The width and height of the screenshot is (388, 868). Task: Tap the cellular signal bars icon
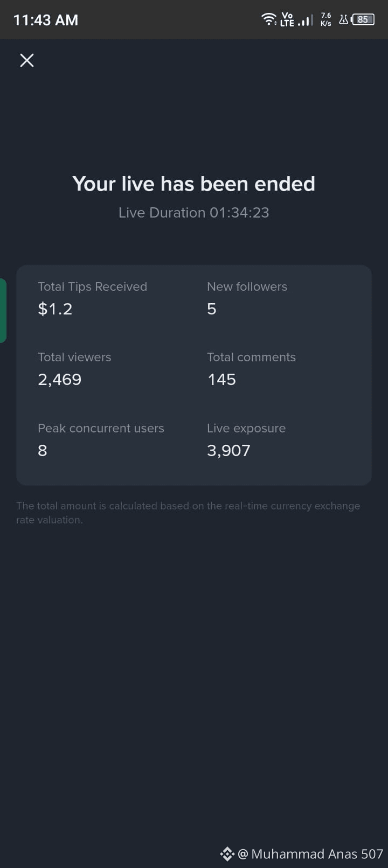pos(306,21)
